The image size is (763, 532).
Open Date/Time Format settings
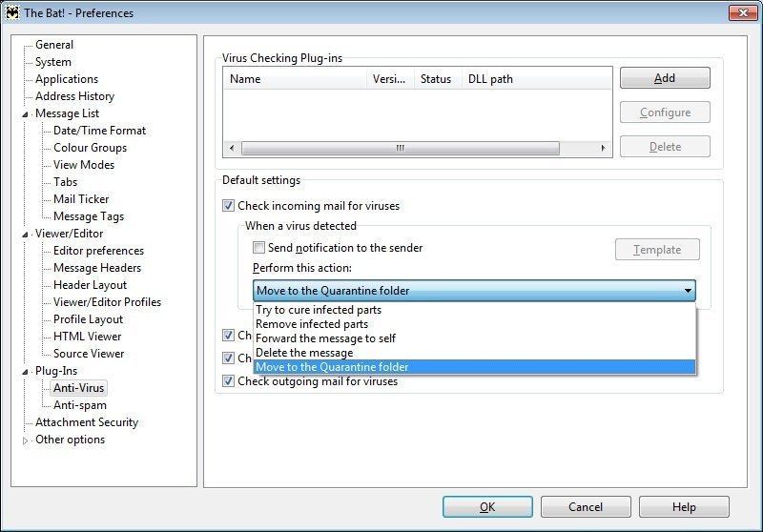click(x=100, y=131)
